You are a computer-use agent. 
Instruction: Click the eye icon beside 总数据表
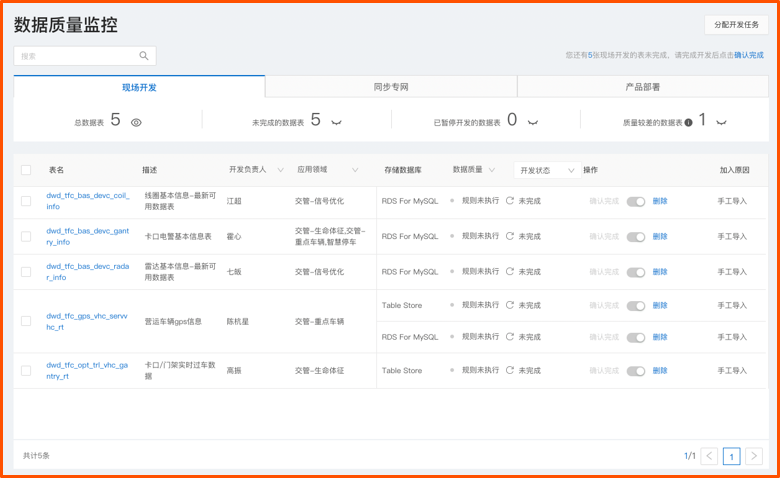tap(136, 122)
